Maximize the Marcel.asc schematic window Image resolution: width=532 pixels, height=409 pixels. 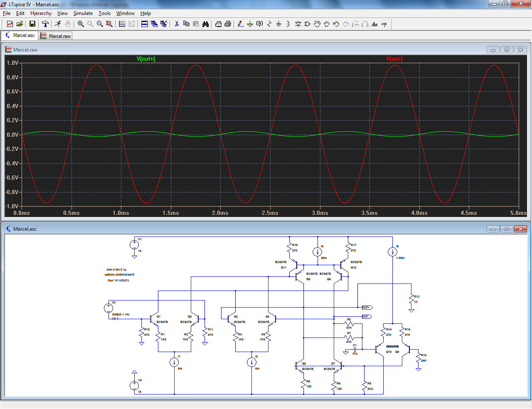pyautogui.click(x=507, y=229)
